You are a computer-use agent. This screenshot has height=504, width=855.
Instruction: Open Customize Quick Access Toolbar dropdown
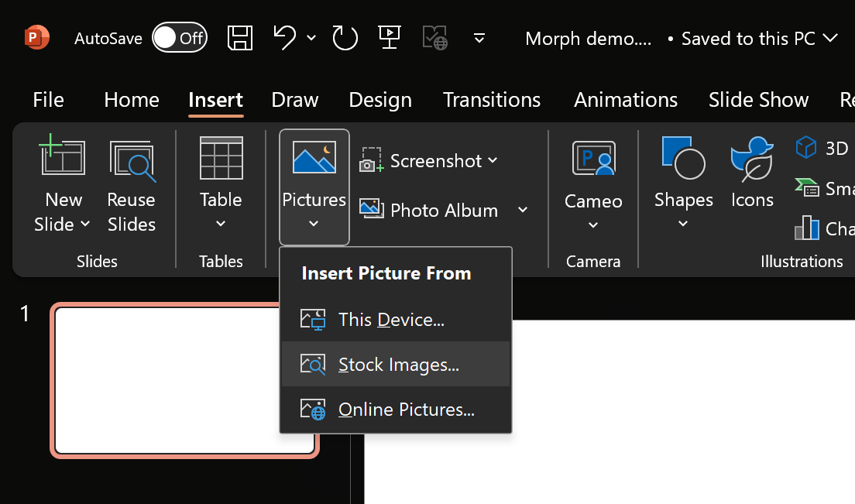479,38
